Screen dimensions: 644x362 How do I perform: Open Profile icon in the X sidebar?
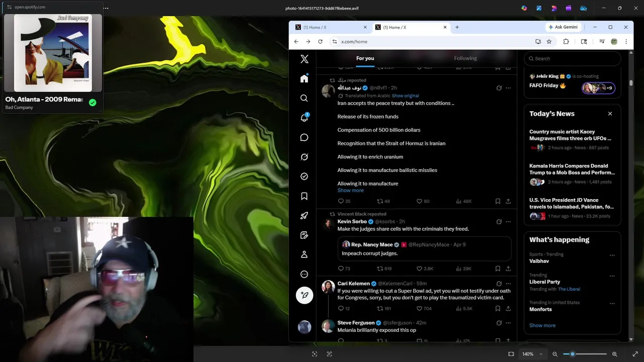pyautogui.click(x=304, y=255)
